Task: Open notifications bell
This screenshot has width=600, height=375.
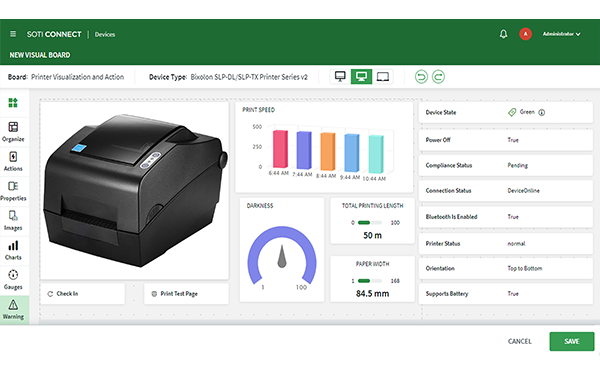Action: pyautogui.click(x=504, y=34)
